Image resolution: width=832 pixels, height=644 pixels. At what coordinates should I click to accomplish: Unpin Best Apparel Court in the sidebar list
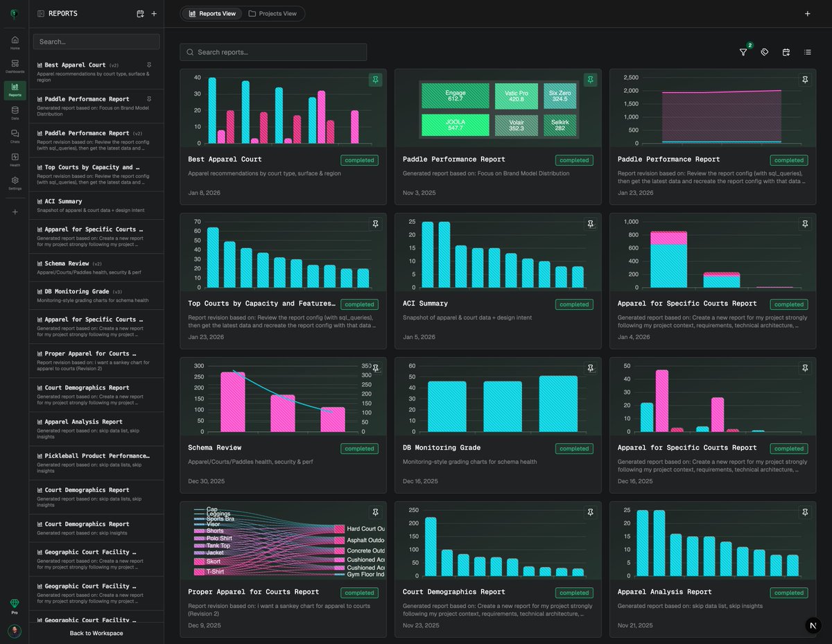[149, 65]
